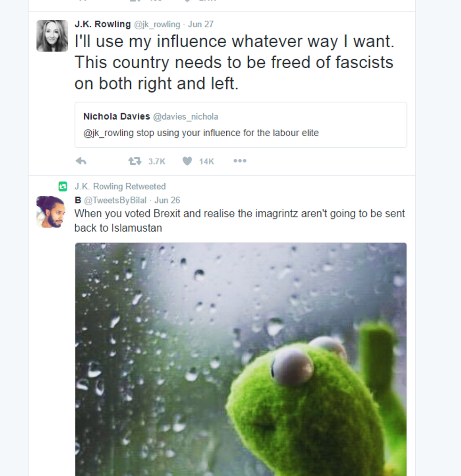This screenshot has height=476, width=461.
Task: Open the @TweetsByBilal profile handle
Action: tap(115, 201)
